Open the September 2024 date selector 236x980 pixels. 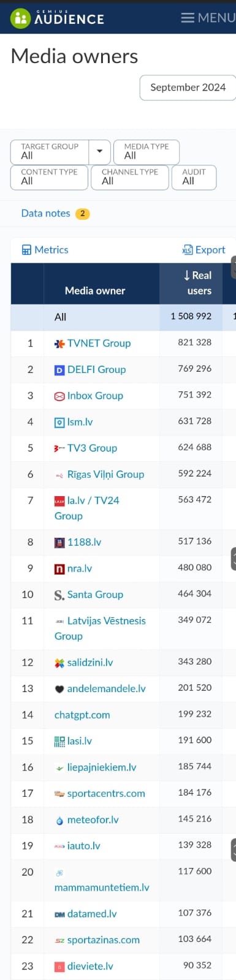[x=188, y=88]
